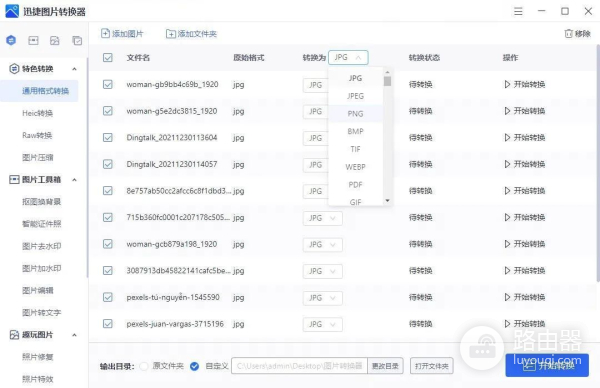Open format dropdown for 3087913db45822141 row

point(323,271)
